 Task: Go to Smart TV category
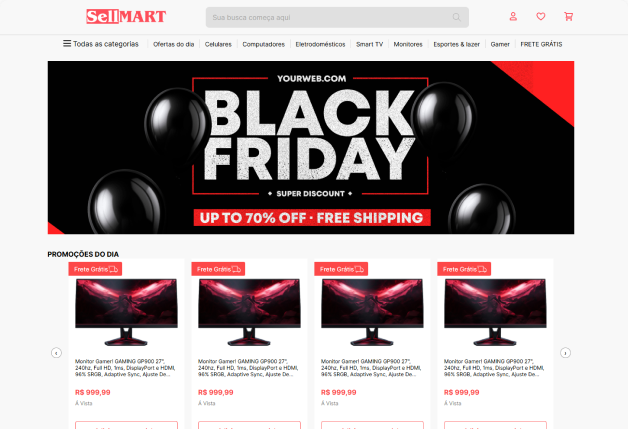point(369,44)
